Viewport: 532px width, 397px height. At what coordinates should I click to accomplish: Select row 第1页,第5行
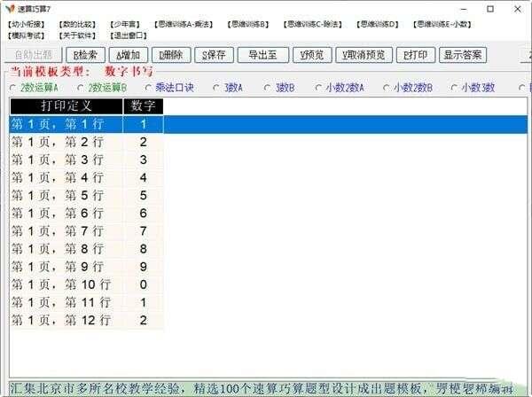tap(87, 195)
